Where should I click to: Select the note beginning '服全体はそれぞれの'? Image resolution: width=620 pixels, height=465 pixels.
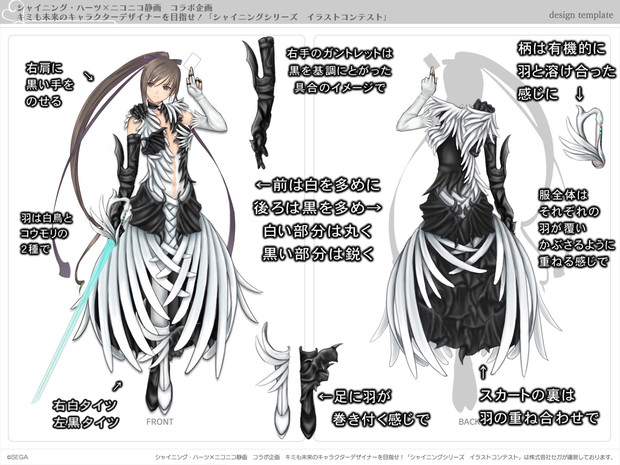(577, 228)
